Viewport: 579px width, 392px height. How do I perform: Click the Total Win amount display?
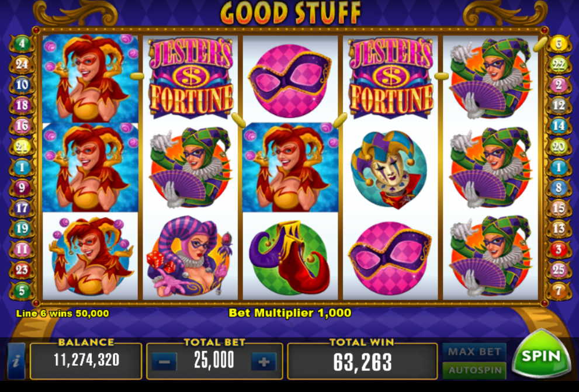[362, 362]
